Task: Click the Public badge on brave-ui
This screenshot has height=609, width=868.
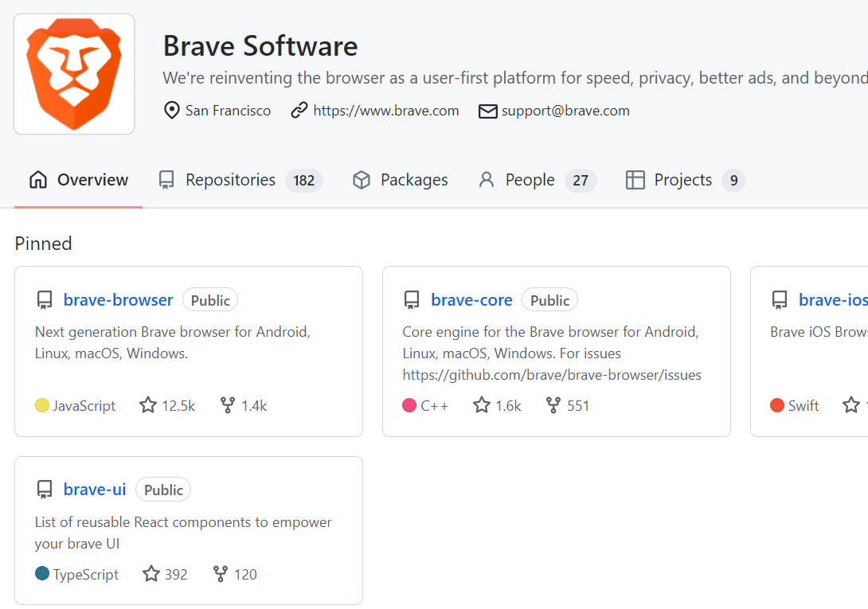Action: 163,490
